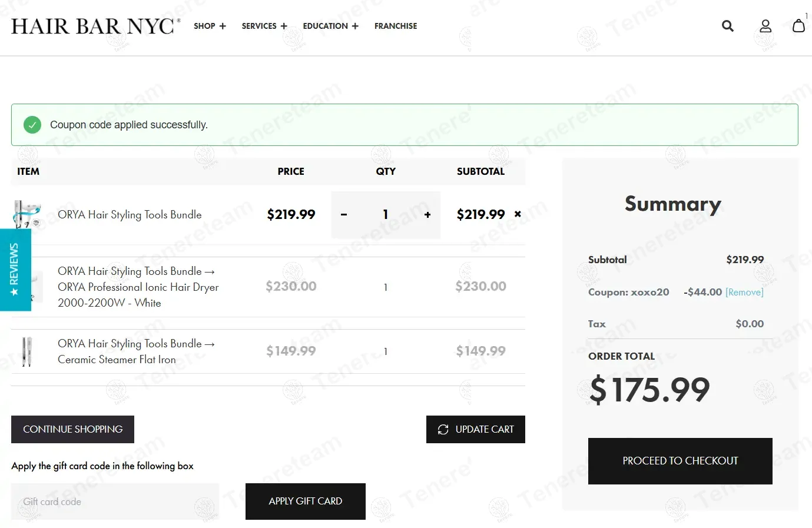Increase bundle quantity with plus button

427,215
